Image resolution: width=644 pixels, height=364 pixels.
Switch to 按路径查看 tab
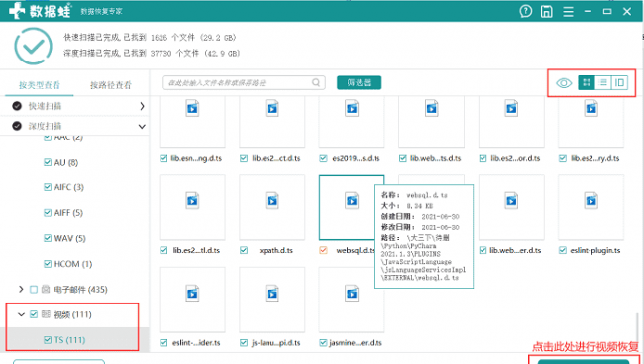click(x=111, y=85)
